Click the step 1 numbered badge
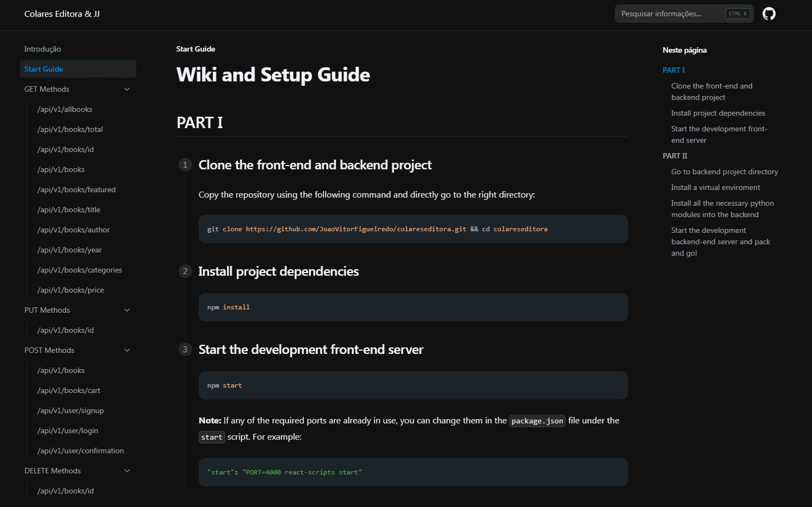The height and width of the screenshot is (507, 812). (185, 164)
